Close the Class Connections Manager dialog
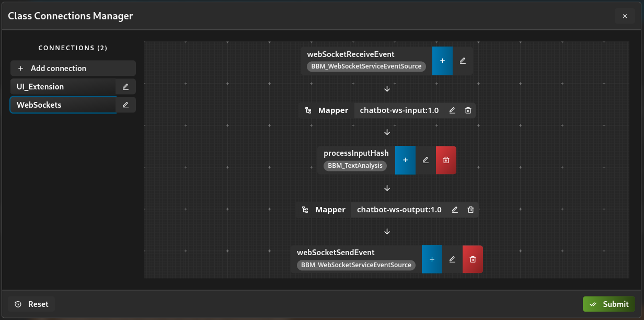The height and width of the screenshot is (320, 644). click(x=625, y=16)
